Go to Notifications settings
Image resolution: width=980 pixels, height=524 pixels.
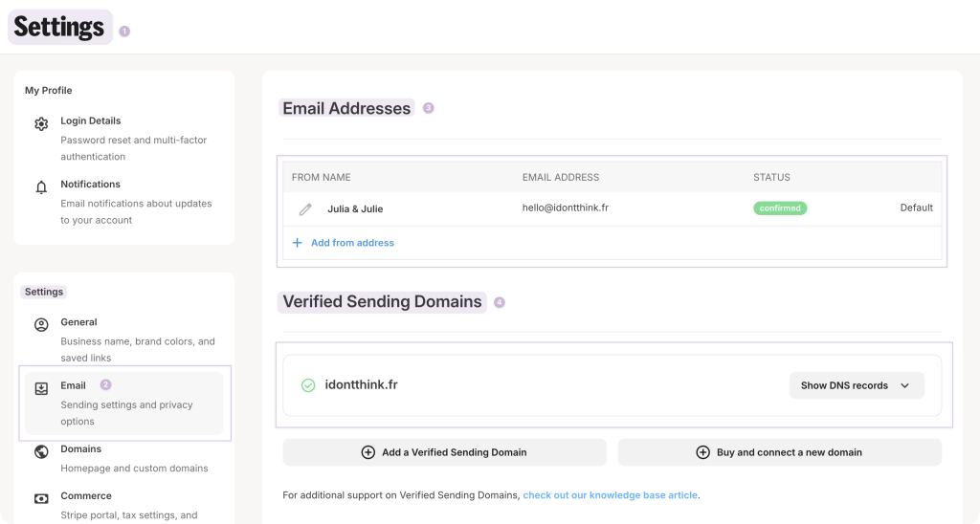coord(91,185)
